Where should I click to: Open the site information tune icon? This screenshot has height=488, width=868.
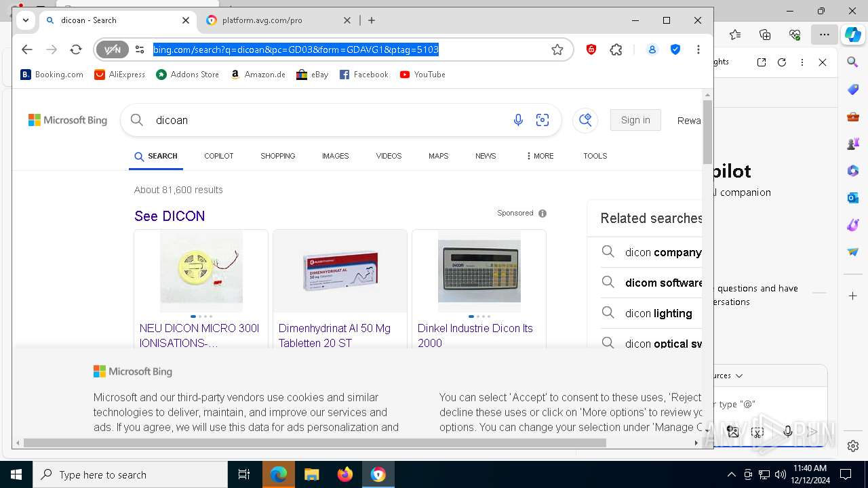[x=140, y=49]
